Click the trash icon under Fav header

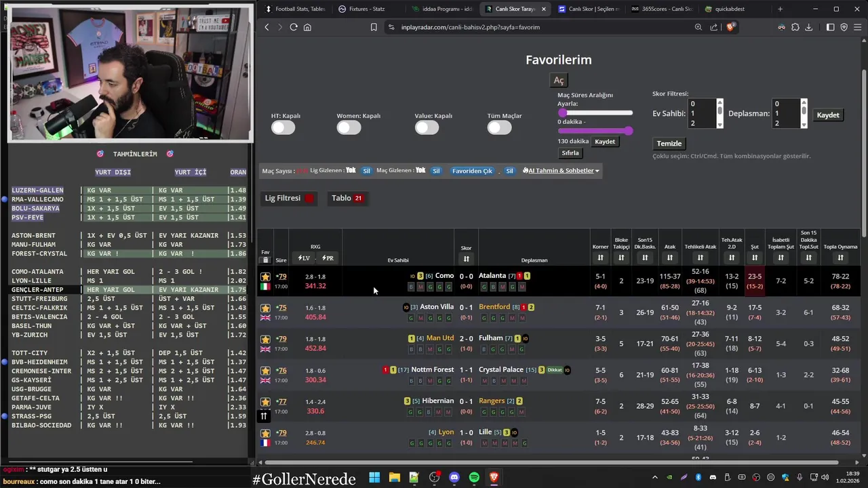(265, 260)
